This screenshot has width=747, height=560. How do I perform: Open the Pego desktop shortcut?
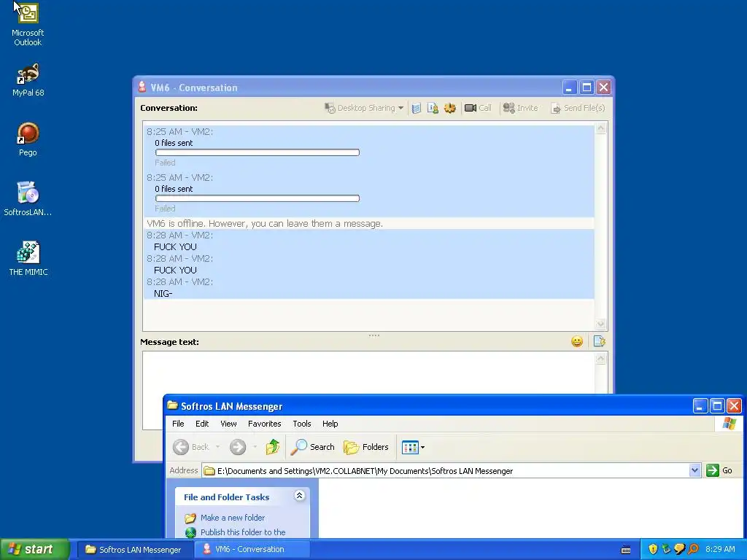click(x=28, y=139)
